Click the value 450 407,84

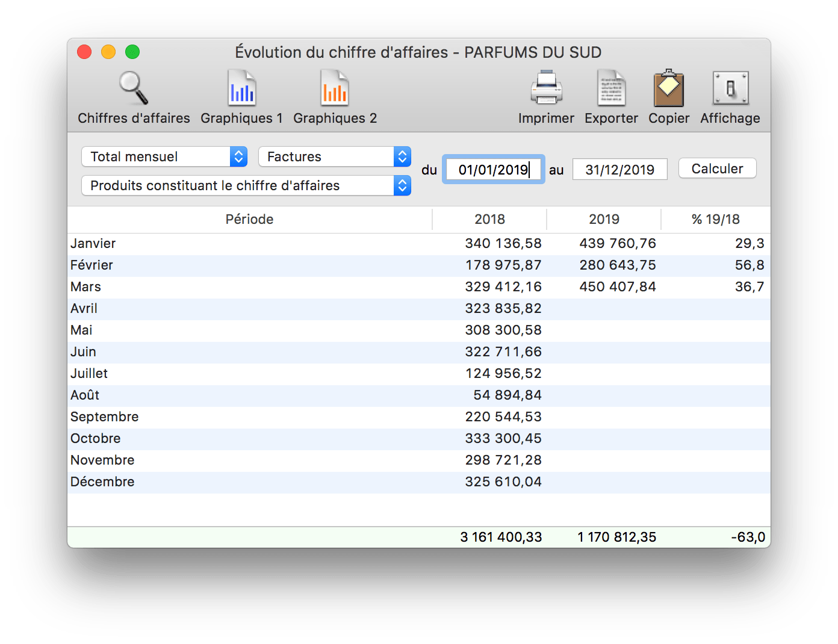point(618,286)
